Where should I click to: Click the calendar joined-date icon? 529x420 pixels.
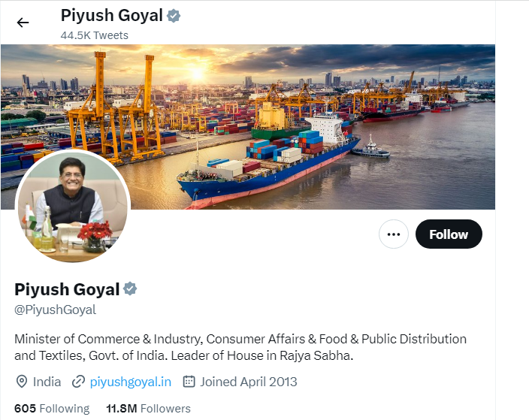(x=189, y=382)
